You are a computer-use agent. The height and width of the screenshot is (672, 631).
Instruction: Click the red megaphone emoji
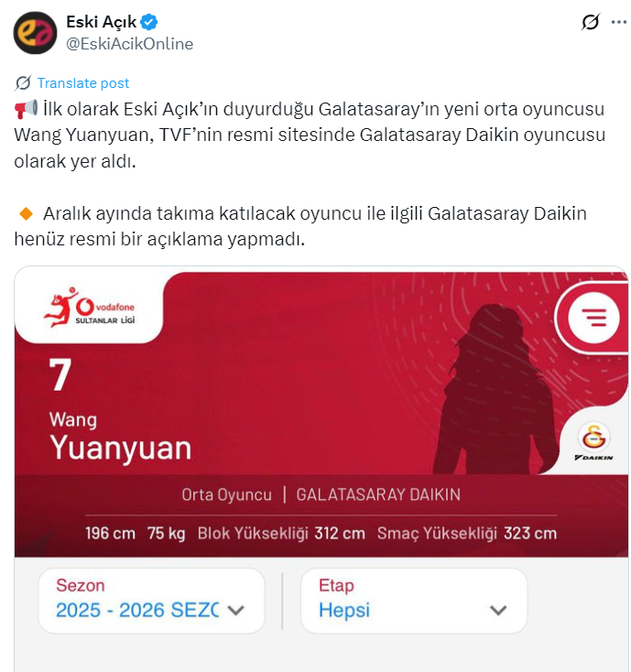(x=26, y=109)
